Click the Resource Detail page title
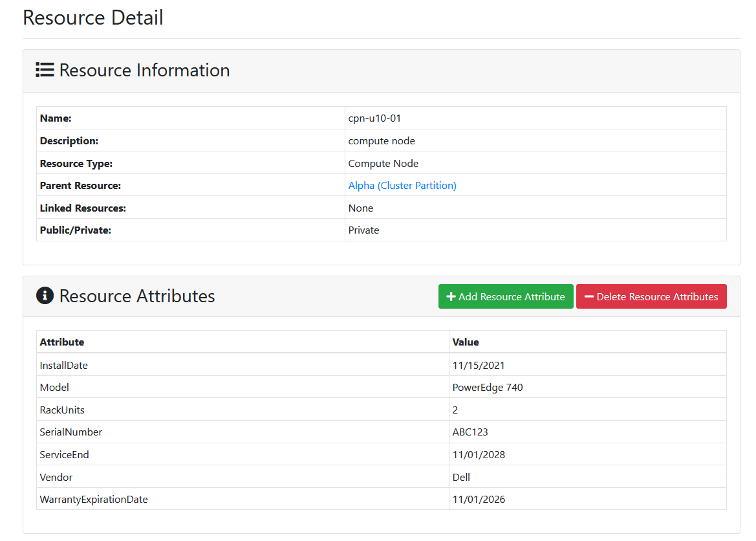Viewport: 756px width, 541px height. click(93, 17)
